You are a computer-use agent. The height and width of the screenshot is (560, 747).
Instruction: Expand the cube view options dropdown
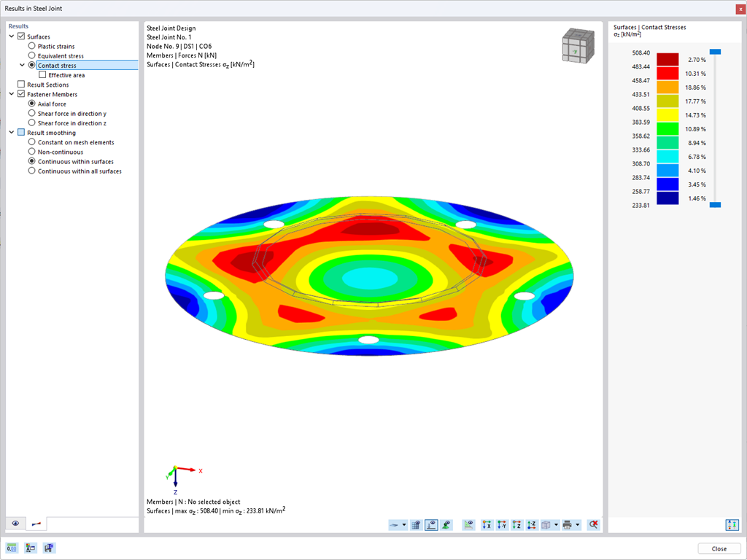coord(556,524)
